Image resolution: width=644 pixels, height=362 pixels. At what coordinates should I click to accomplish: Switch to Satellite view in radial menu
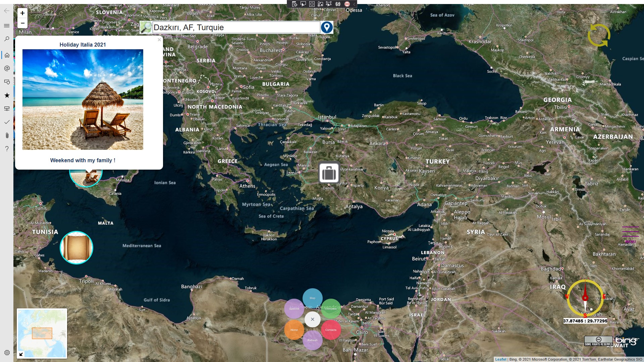click(x=294, y=309)
